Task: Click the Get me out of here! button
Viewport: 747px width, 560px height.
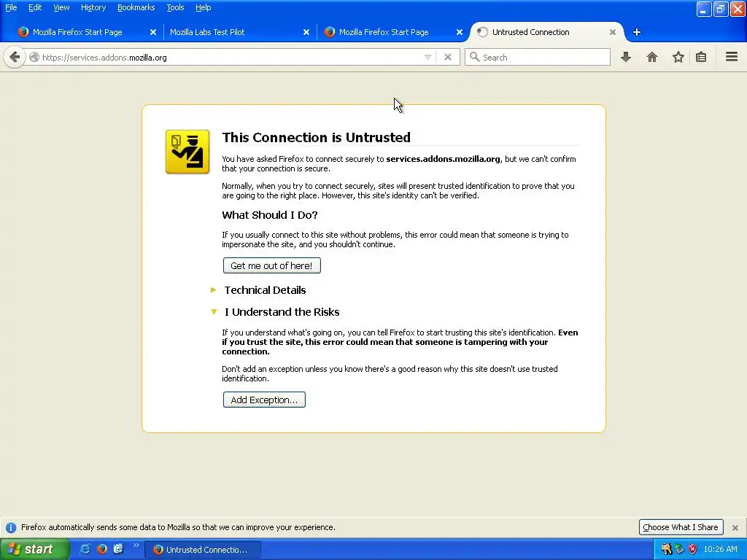Action: pos(271,265)
